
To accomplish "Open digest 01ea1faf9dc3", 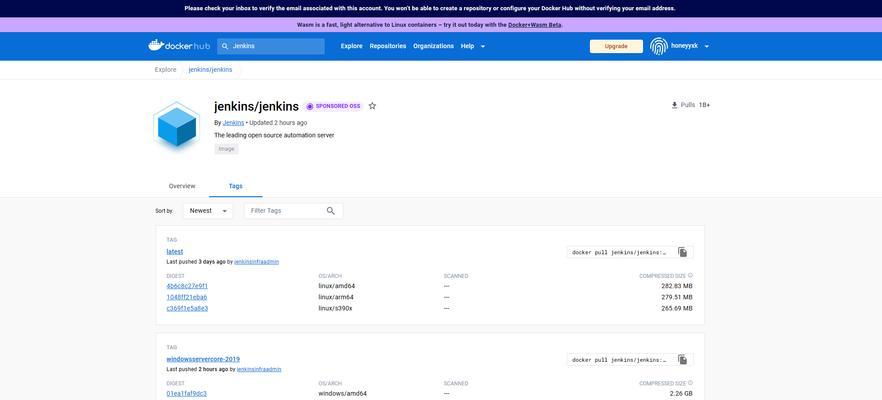I will point(187,393).
